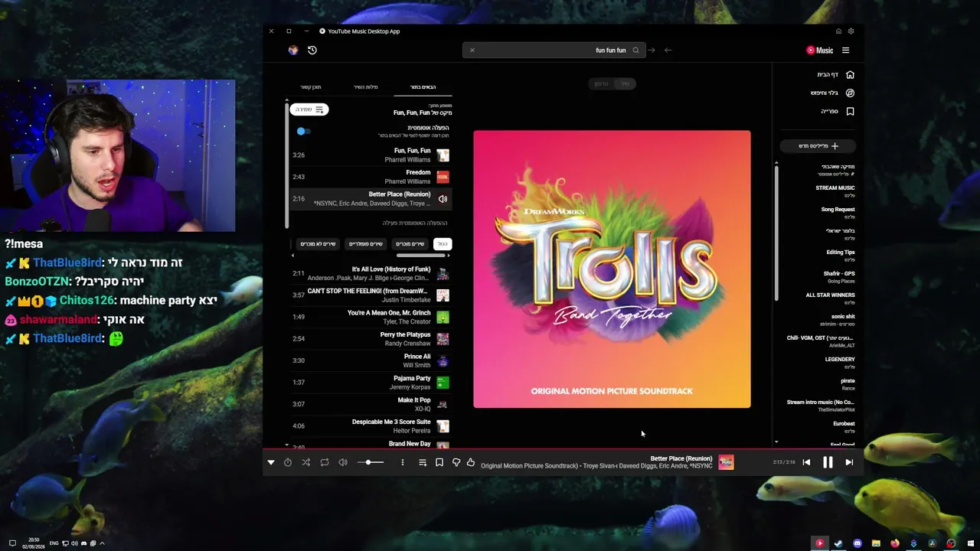980x551 pixels.
Task: Go back to the previous track
Action: (806, 462)
